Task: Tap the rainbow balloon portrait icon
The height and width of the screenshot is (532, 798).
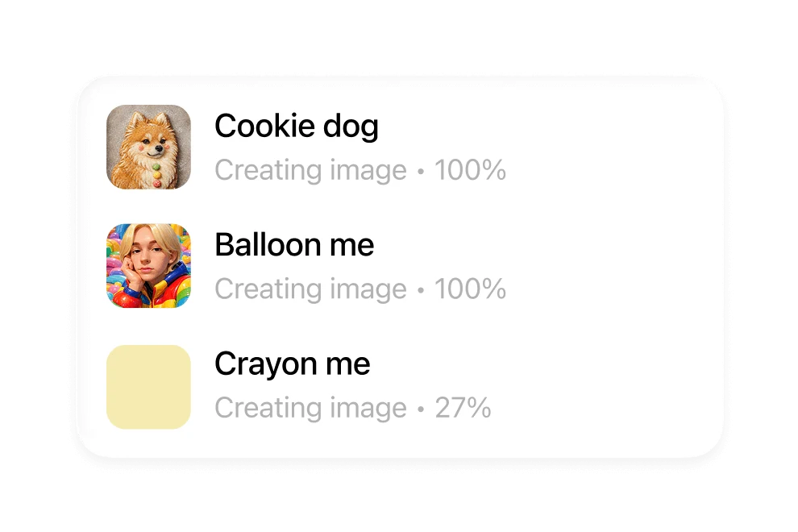Action: pos(148,266)
